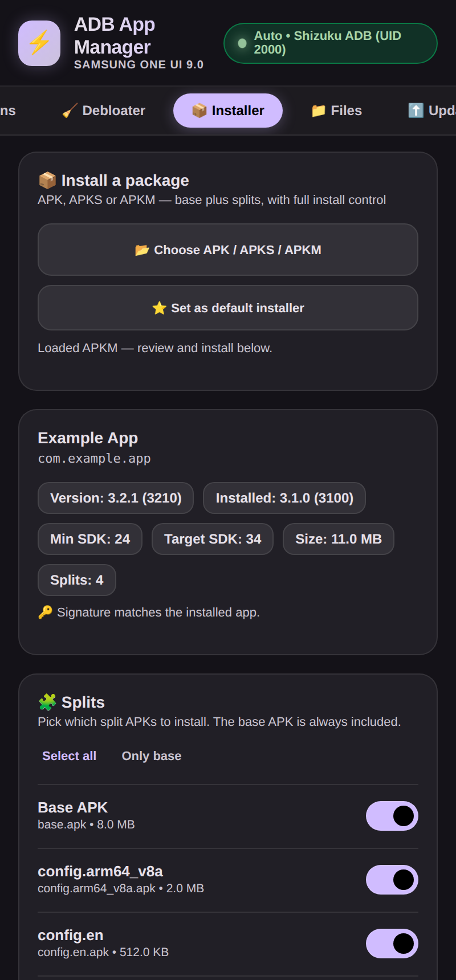Click the Min SDK: 24 chip

pyautogui.click(x=90, y=539)
